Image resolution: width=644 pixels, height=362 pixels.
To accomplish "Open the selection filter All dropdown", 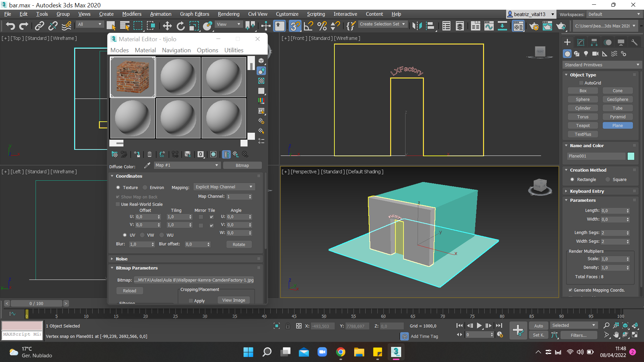I will (x=90, y=24).
